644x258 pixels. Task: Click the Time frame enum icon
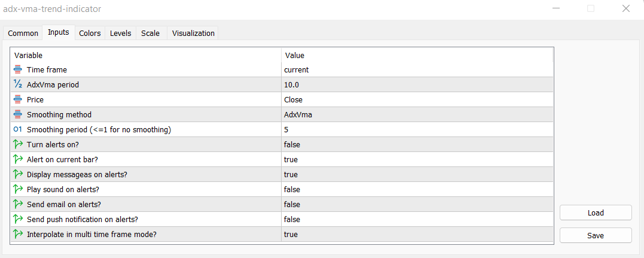(18, 69)
